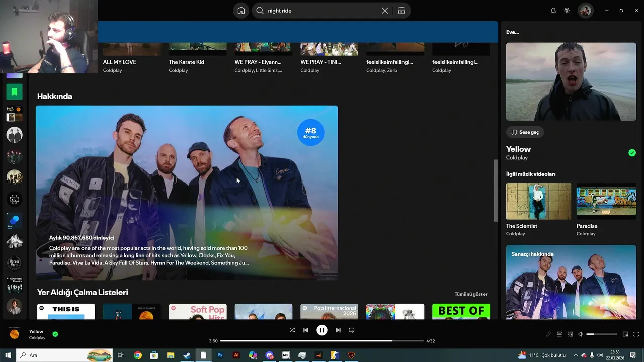Open Connect to a device icon

[x=570, y=334]
